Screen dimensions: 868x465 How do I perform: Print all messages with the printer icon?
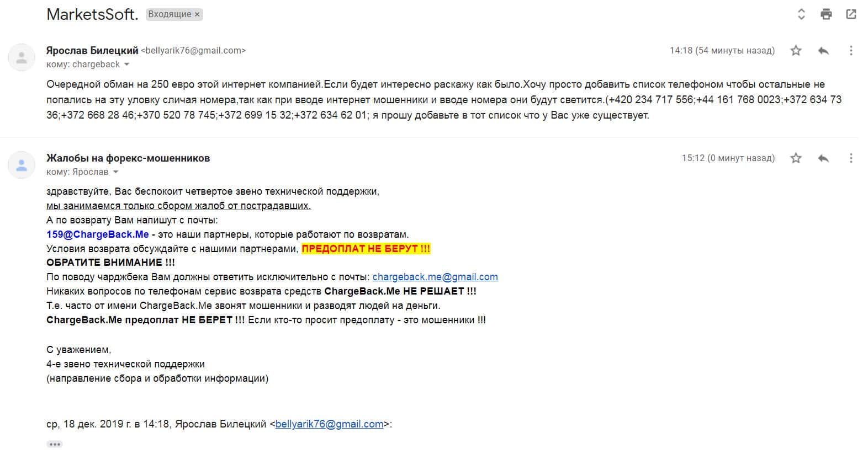[x=826, y=14]
